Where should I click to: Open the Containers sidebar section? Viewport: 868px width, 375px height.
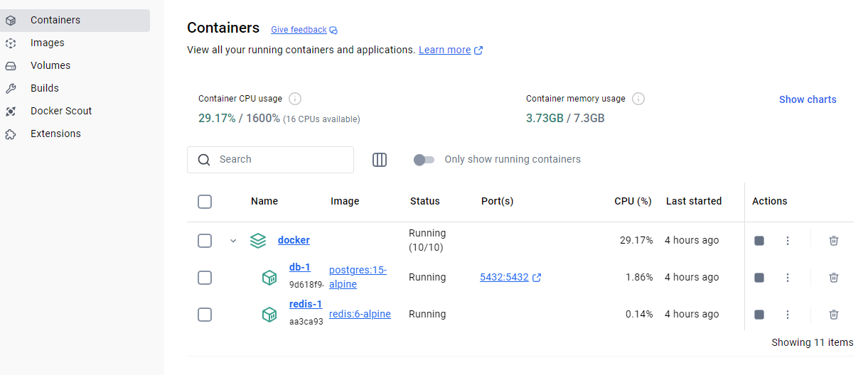coord(75,20)
